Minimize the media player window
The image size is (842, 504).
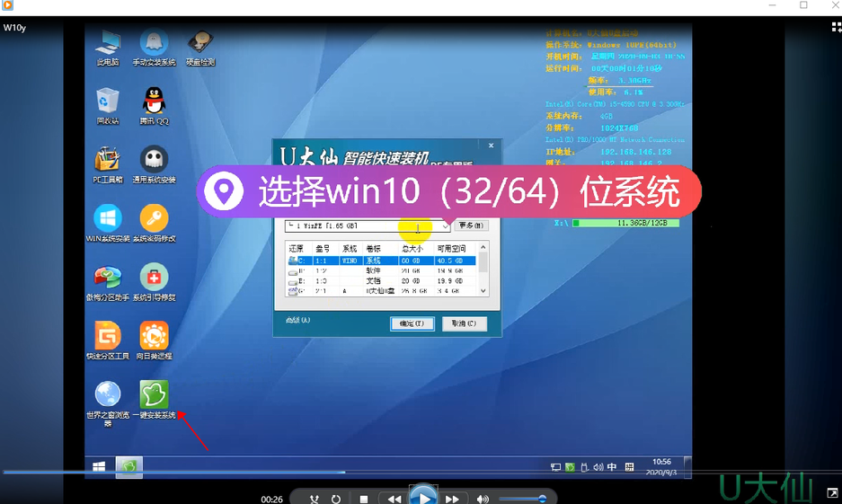pyautogui.click(x=772, y=4)
